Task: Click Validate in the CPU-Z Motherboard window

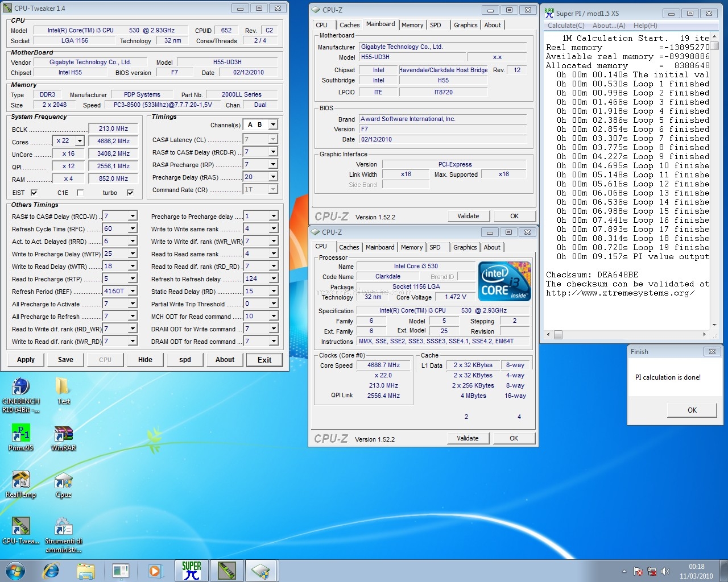Action: [468, 216]
